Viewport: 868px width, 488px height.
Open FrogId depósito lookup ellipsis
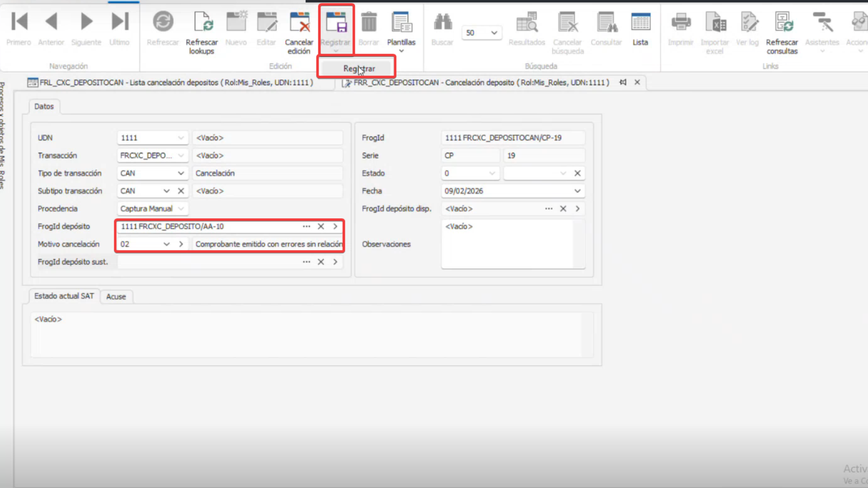tap(307, 226)
